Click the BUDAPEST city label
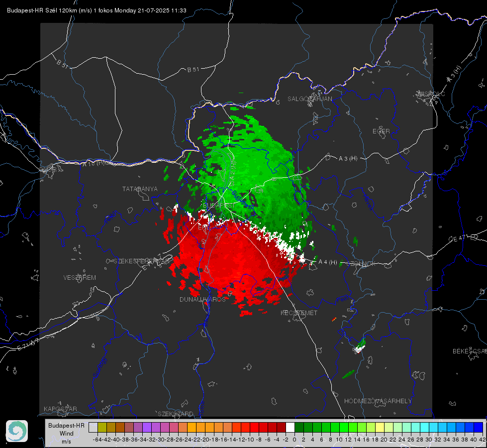The height and width of the screenshot is (448, 487). click(219, 206)
